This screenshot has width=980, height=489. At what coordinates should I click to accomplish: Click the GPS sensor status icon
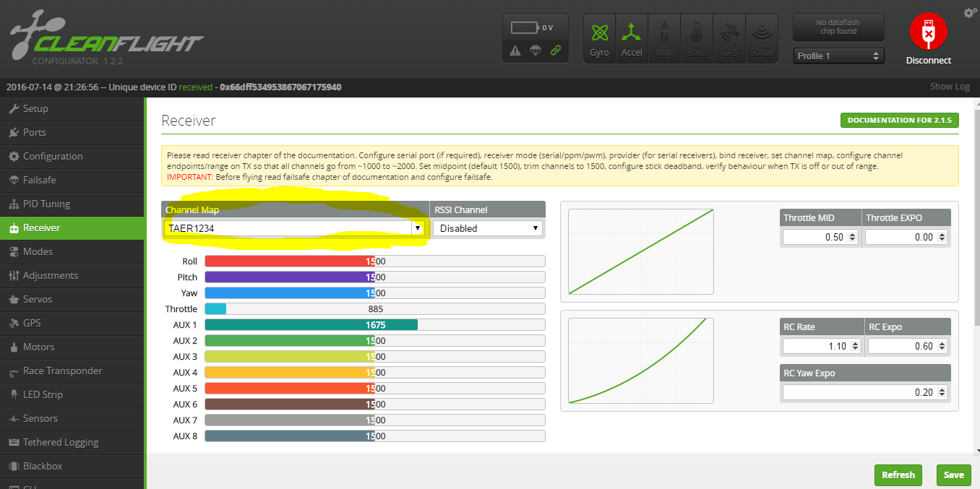coord(729,39)
